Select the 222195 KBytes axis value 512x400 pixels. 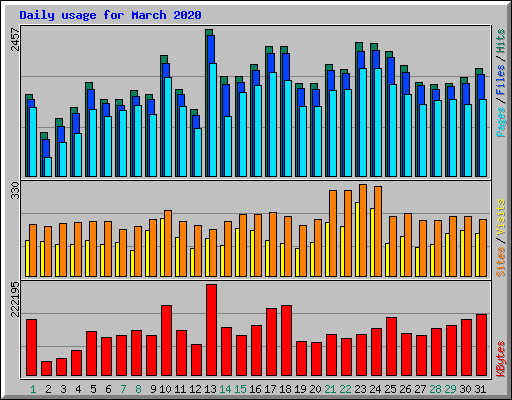(x=15, y=299)
